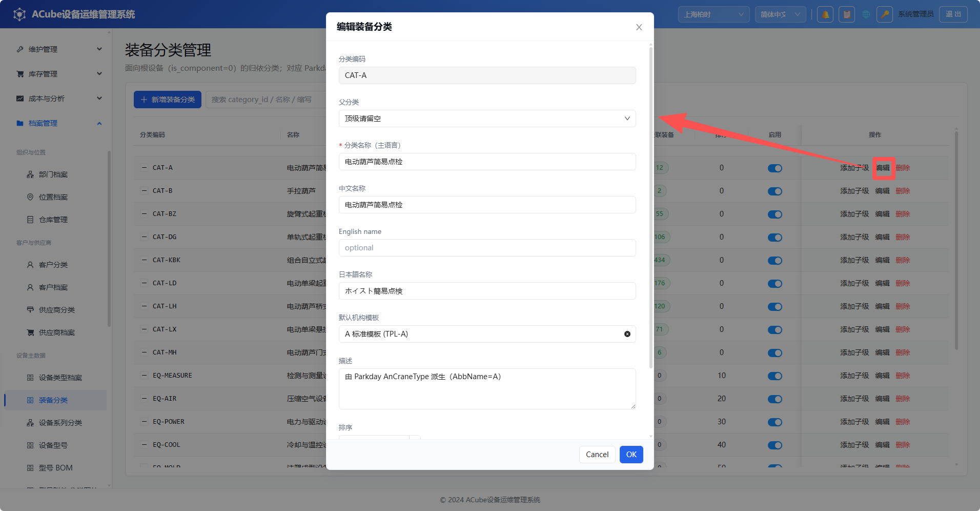
Task: Expand the 维护管理 sidebar chevron
Action: point(99,49)
